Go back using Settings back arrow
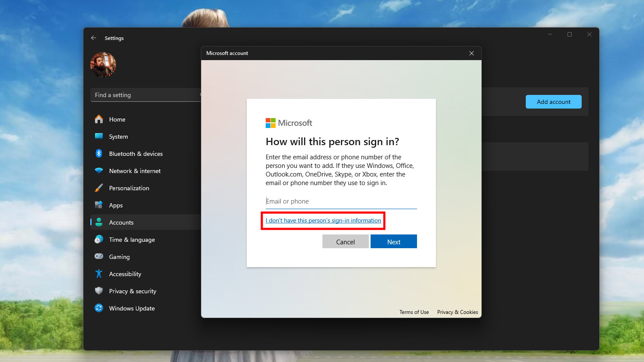644x362 pixels. click(94, 38)
